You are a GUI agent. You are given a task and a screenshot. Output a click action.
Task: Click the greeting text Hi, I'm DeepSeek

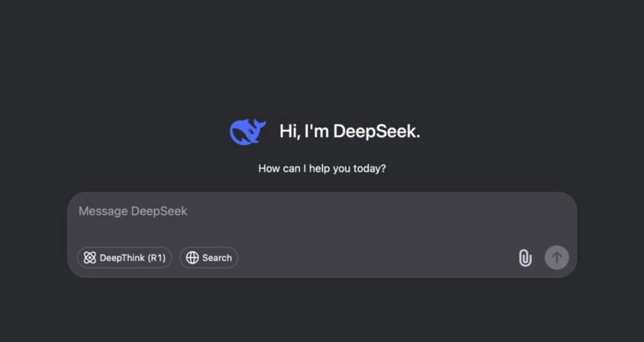tap(349, 131)
